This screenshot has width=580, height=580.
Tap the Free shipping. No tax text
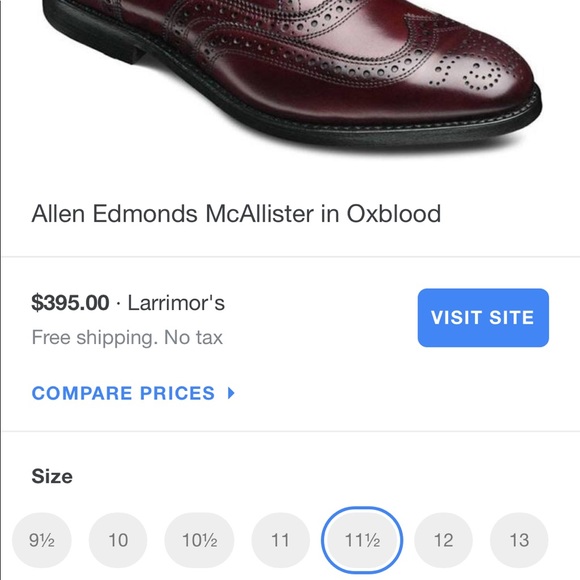click(127, 337)
